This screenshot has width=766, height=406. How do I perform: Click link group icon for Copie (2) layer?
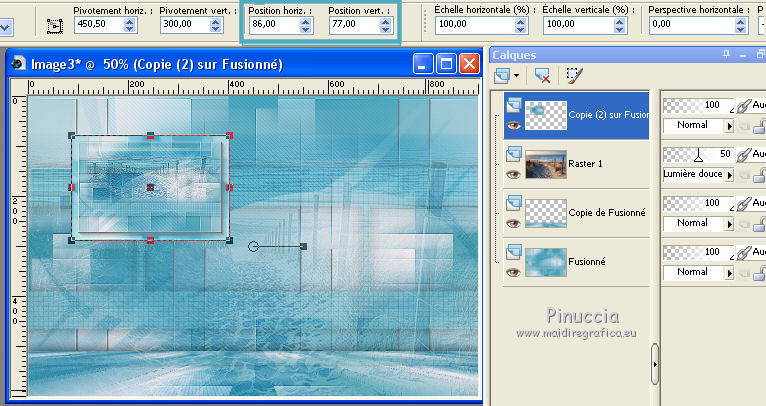(744, 106)
